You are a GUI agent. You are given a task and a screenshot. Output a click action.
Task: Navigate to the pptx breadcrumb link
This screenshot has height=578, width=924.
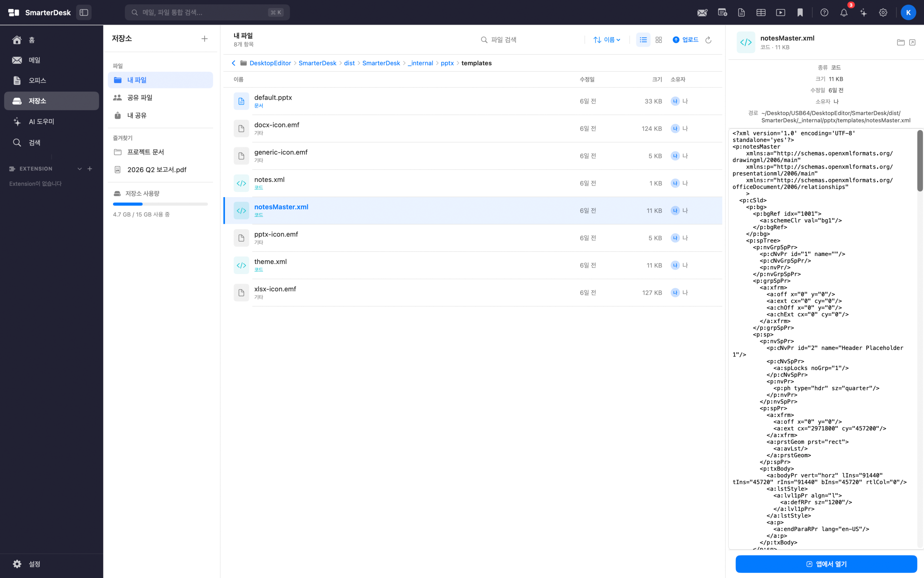click(x=447, y=63)
